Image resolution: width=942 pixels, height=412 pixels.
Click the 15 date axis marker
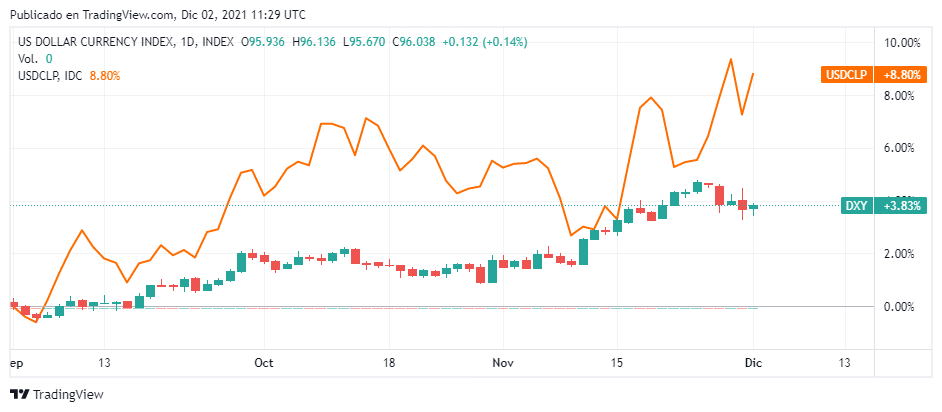[616, 363]
